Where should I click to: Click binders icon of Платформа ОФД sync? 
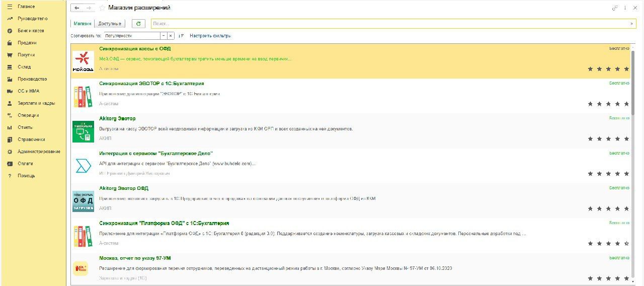[x=83, y=236]
